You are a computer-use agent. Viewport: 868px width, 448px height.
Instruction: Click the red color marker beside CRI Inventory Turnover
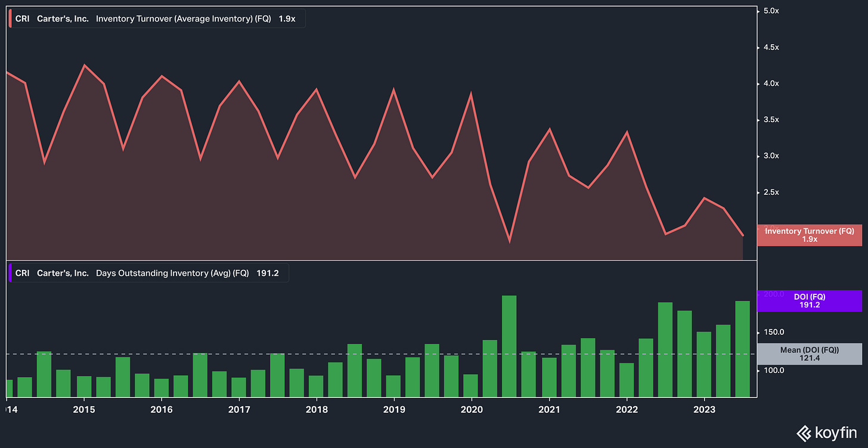point(11,18)
